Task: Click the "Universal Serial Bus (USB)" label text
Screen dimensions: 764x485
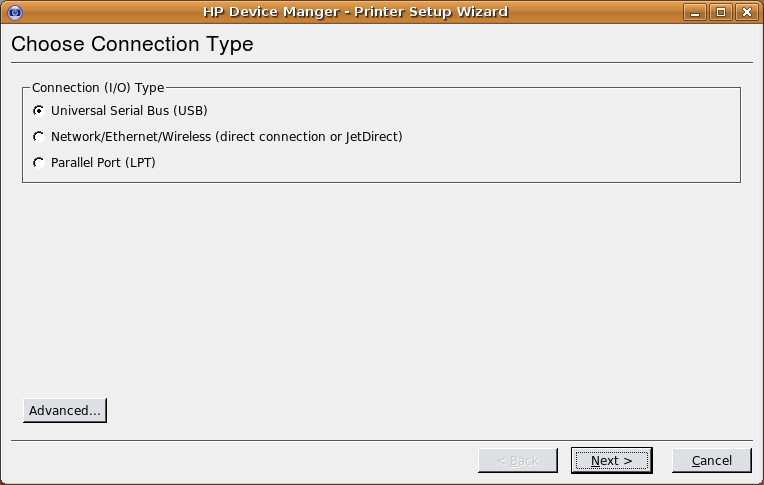Action: pos(129,111)
